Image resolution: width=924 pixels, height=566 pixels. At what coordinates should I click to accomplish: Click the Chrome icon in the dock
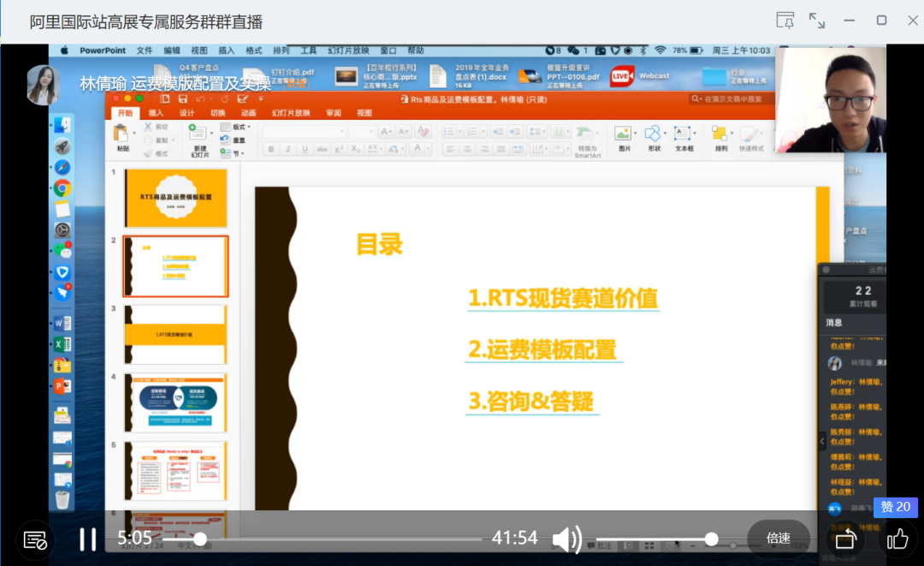(62, 188)
